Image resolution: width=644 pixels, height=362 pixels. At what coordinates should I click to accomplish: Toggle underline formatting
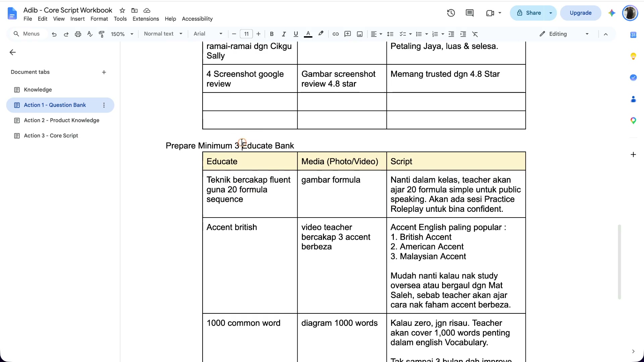pos(296,34)
